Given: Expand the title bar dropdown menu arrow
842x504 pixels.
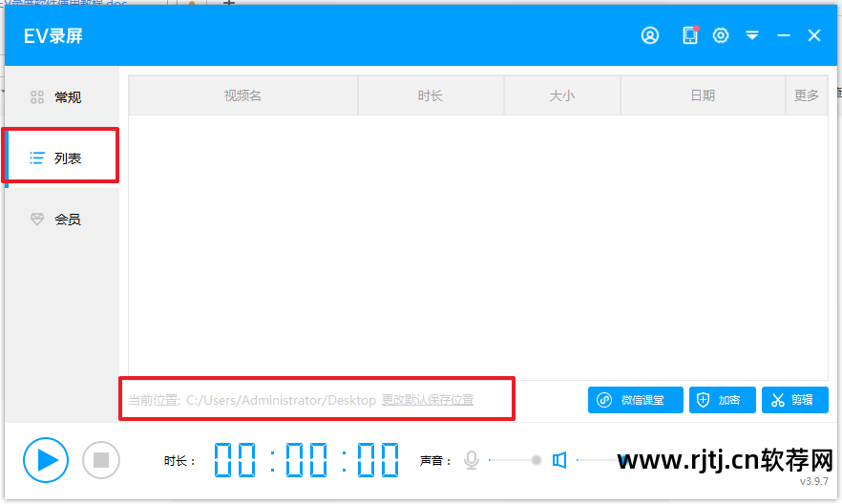Looking at the screenshot, I should (x=752, y=35).
